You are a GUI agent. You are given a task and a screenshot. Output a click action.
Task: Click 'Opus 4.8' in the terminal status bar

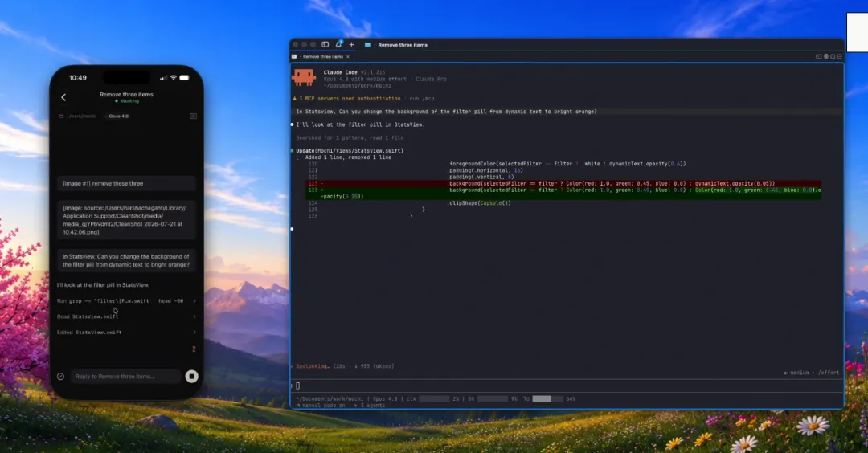point(385,399)
